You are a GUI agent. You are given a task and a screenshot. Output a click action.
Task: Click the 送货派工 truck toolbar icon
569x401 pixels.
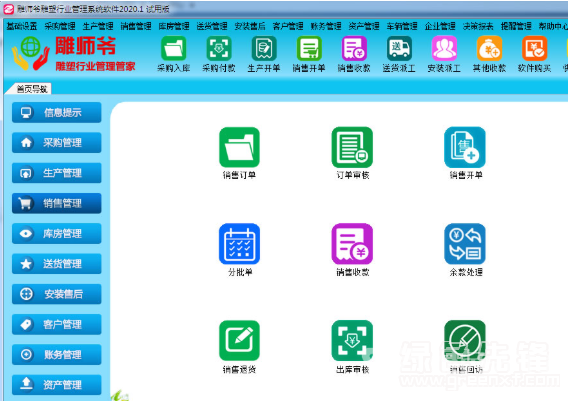tap(399, 48)
